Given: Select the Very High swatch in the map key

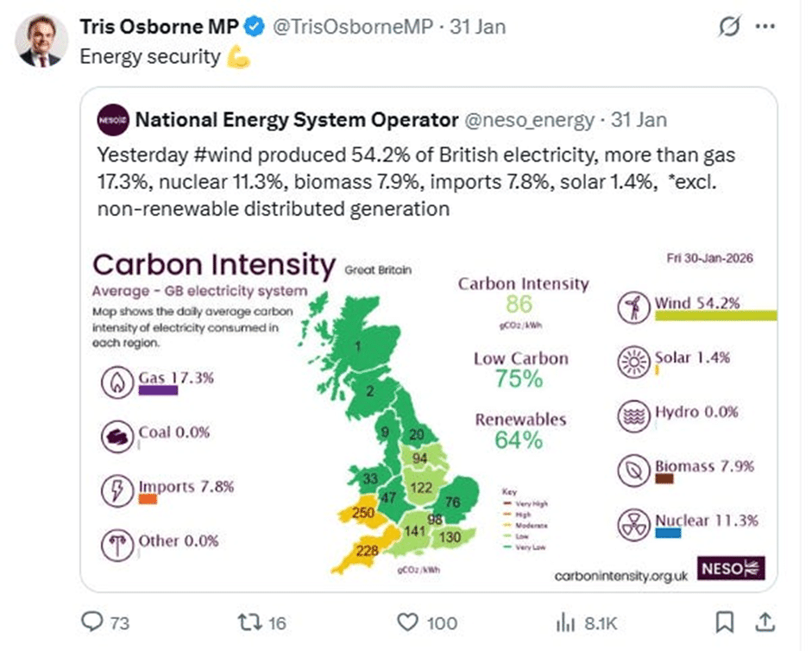Looking at the screenshot, I should coord(507,503).
